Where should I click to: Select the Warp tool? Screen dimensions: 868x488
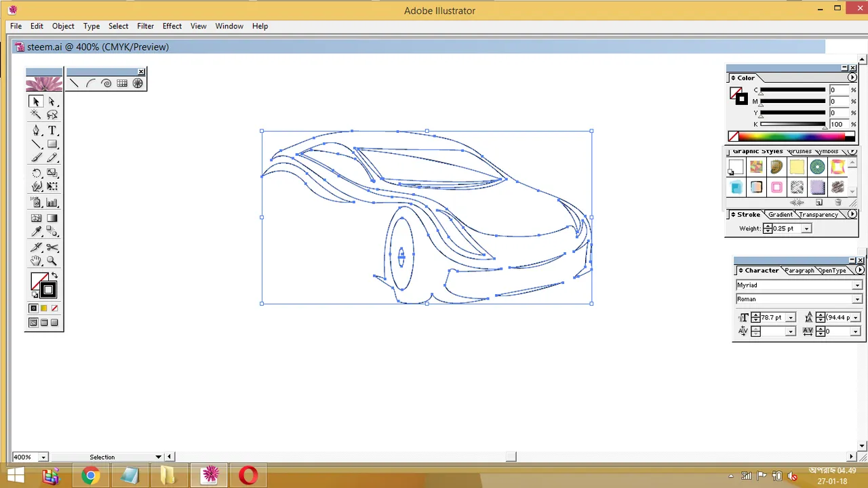point(36,186)
